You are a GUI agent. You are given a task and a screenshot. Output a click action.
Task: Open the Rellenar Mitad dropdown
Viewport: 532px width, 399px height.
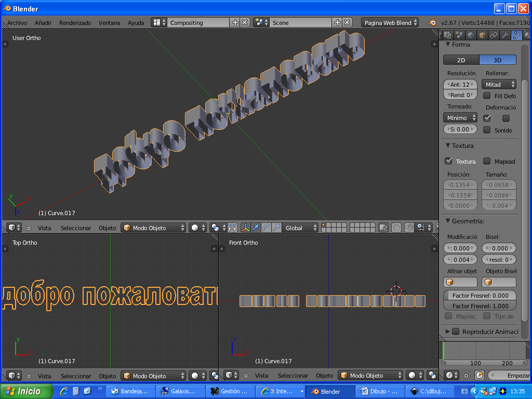(x=499, y=85)
